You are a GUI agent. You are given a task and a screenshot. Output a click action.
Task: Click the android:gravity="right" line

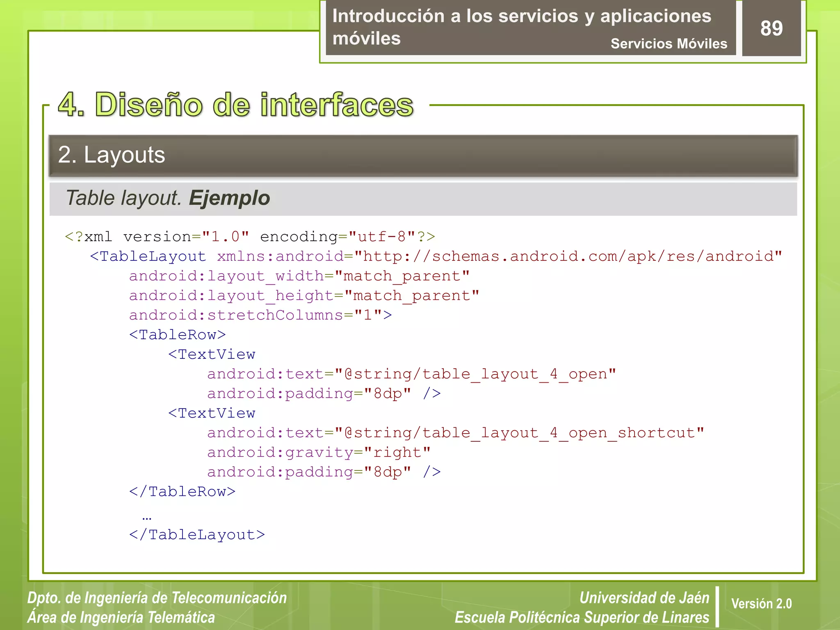click(319, 452)
